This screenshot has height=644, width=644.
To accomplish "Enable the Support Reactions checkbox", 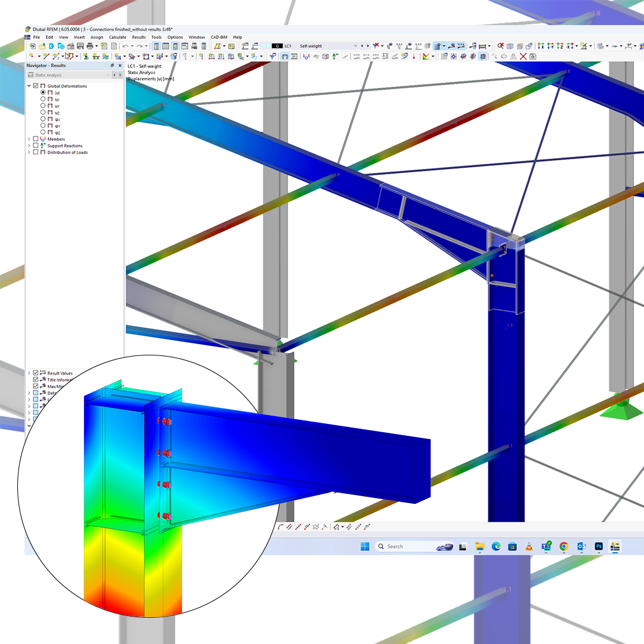I will (36, 145).
